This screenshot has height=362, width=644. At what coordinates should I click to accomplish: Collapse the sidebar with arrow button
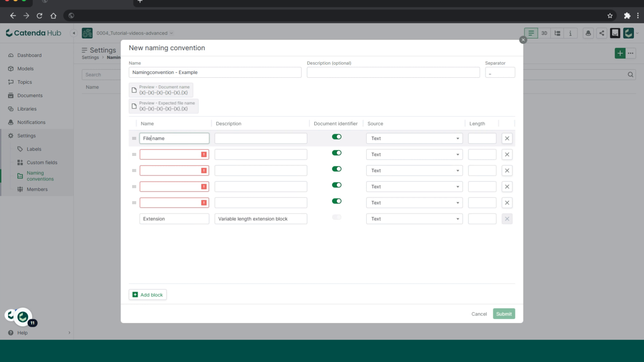[x=74, y=33]
